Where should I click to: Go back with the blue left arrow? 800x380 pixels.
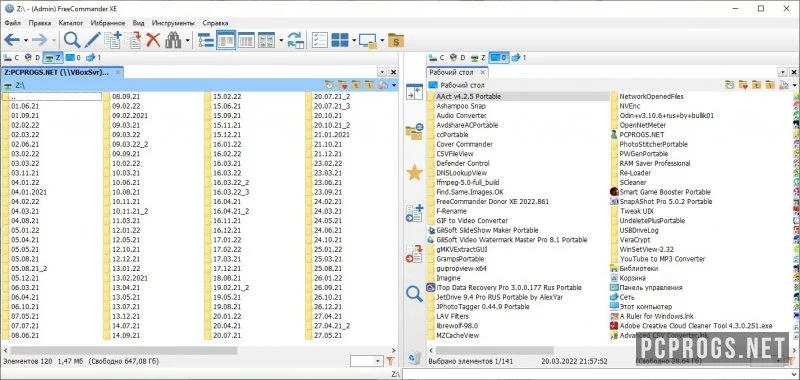[x=12, y=40]
